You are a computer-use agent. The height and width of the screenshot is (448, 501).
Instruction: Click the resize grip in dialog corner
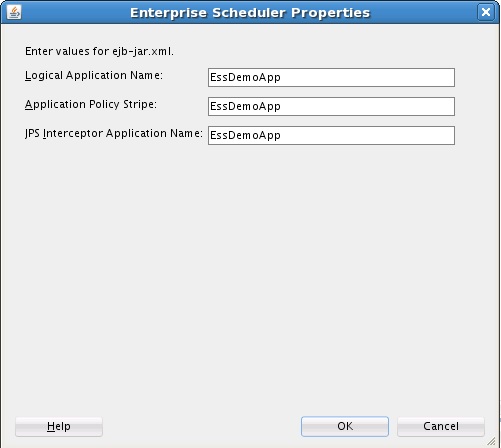click(x=491, y=441)
